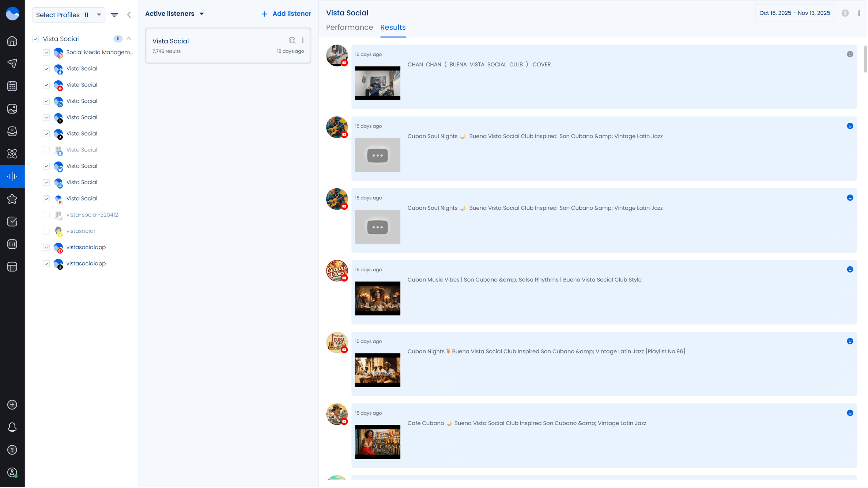This screenshot has width=868, height=488.
Task: Open the CHAN CHAN cover video thumbnail
Action: 378,83
